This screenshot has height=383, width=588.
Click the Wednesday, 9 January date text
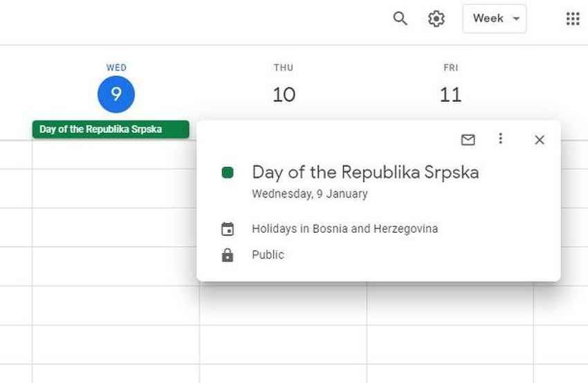click(309, 194)
